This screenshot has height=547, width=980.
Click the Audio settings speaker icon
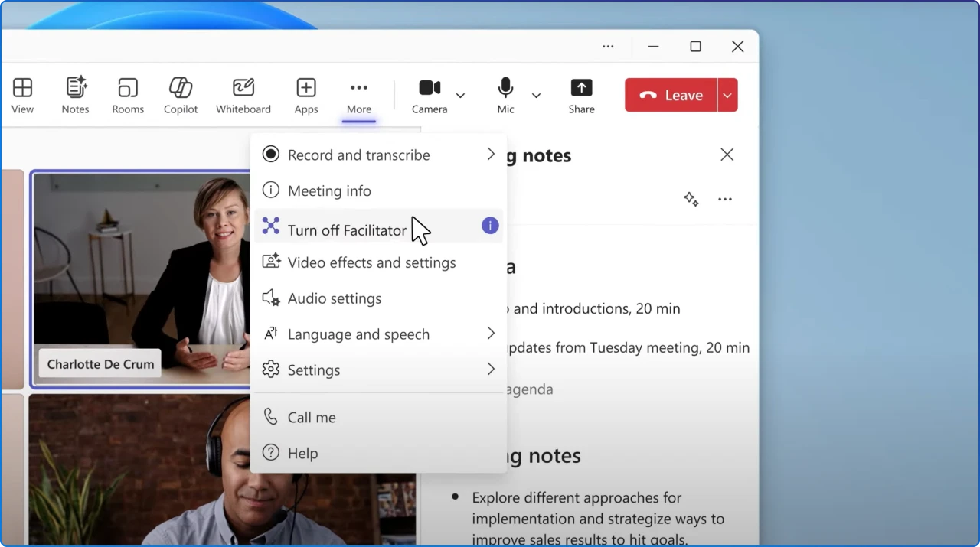click(x=271, y=298)
